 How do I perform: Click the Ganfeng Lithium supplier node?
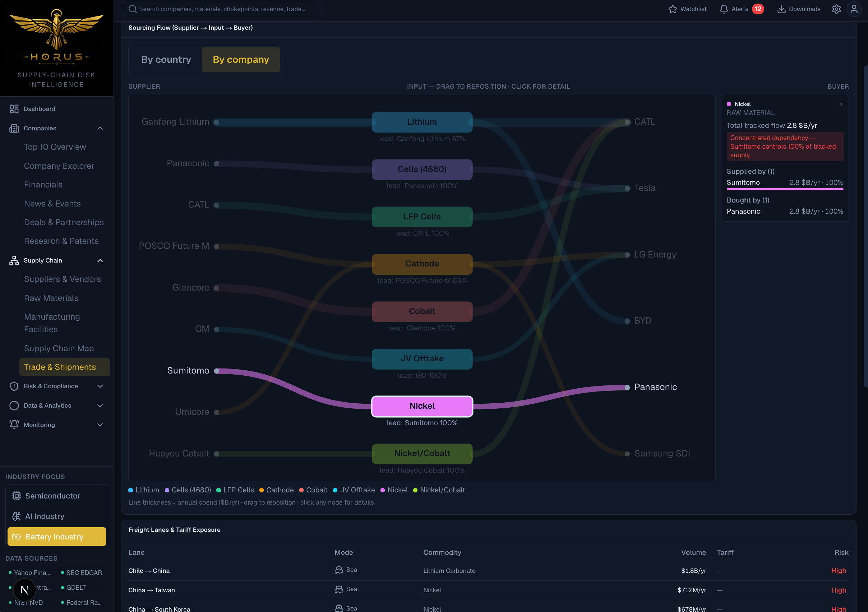point(217,122)
